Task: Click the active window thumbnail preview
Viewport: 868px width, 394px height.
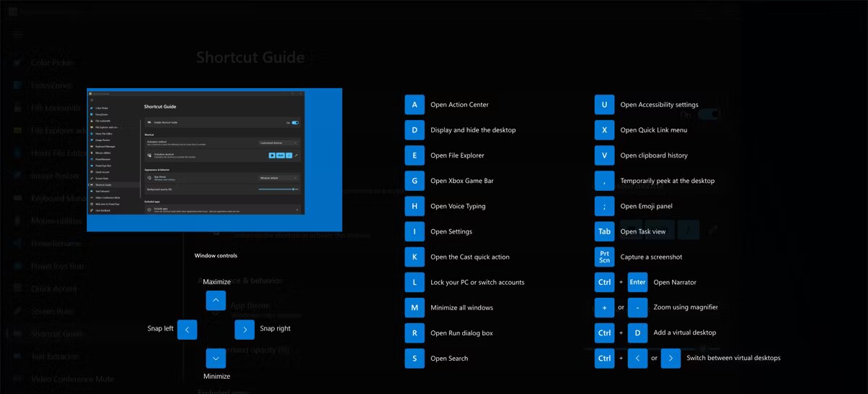Action: (214, 160)
